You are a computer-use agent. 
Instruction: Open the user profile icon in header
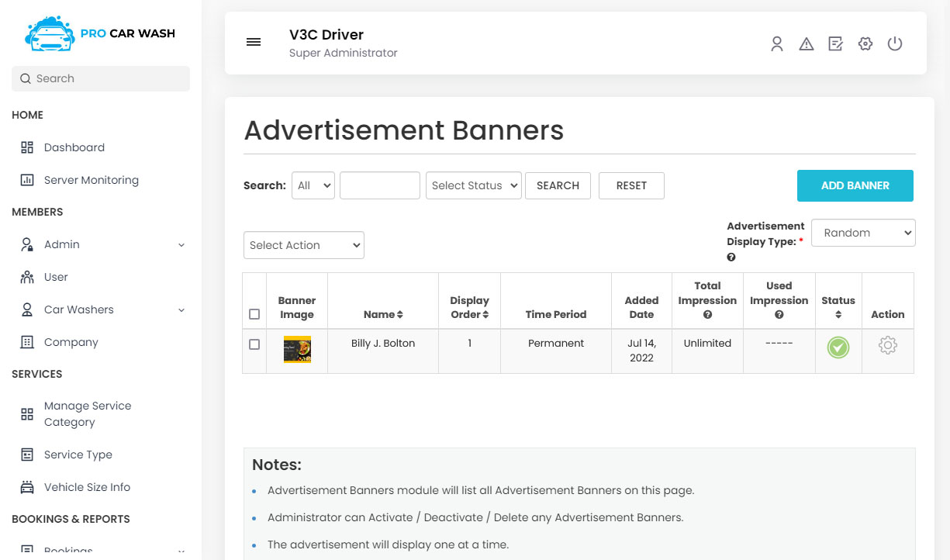[x=777, y=43]
